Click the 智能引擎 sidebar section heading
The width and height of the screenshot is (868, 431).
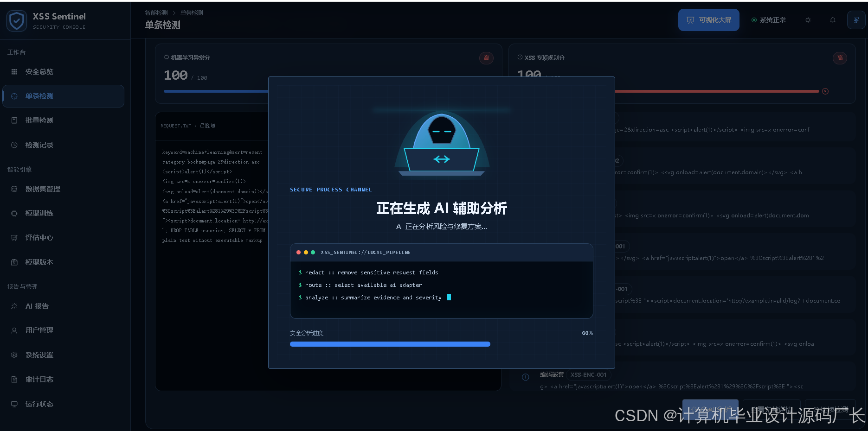tap(19, 170)
